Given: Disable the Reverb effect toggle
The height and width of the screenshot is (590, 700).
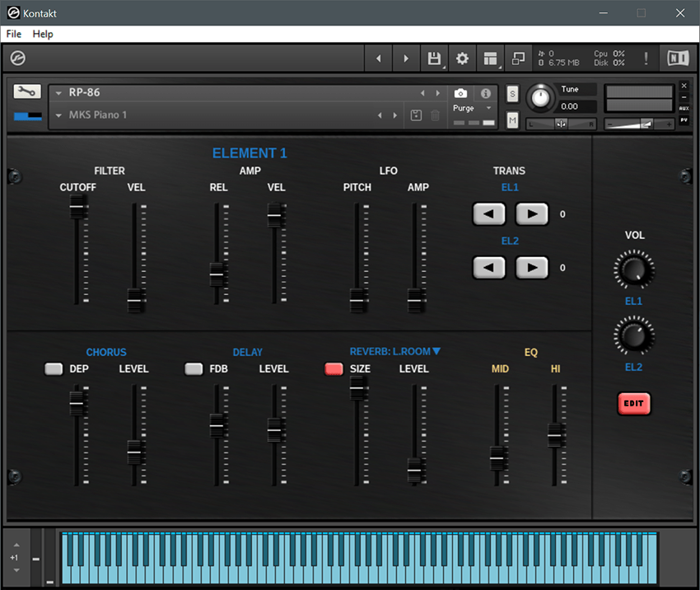Looking at the screenshot, I should (334, 369).
